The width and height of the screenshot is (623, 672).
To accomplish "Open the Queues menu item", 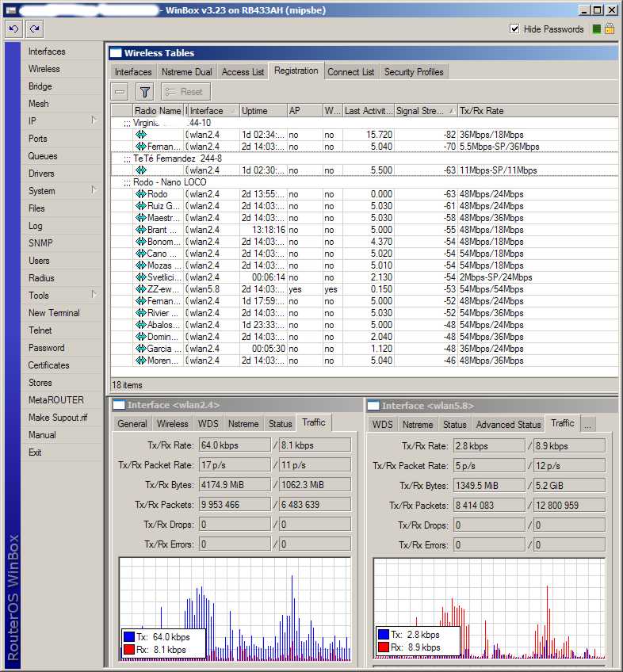I will pyautogui.click(x=43, y=156).
